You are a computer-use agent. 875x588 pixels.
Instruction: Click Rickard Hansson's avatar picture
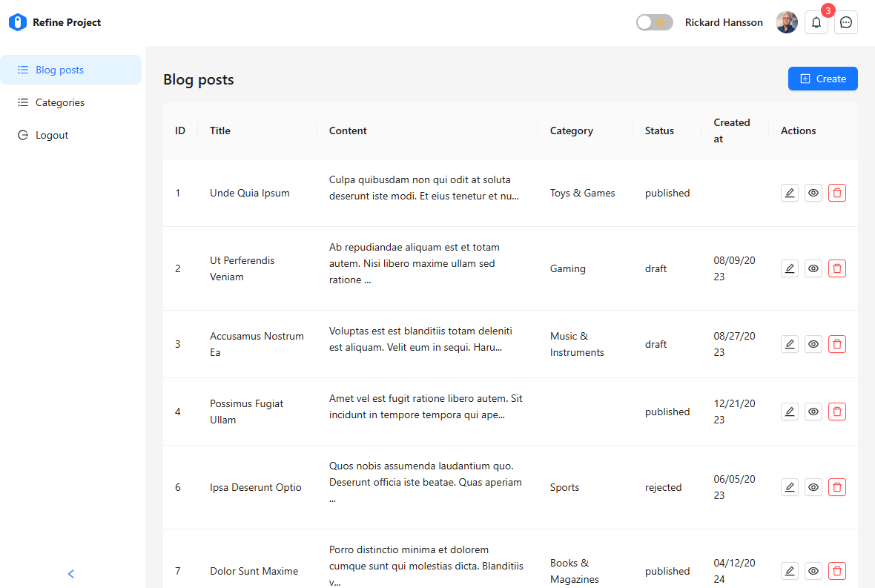(x=786, y=22)
